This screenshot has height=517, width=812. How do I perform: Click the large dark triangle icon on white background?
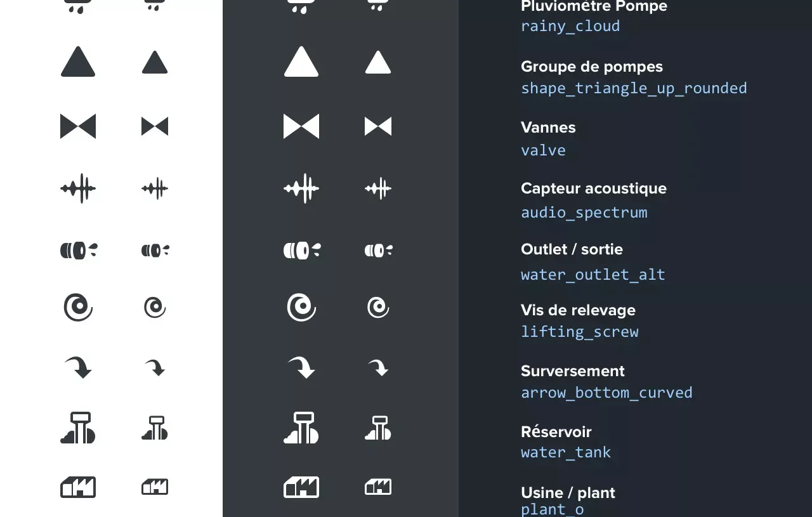78,63
